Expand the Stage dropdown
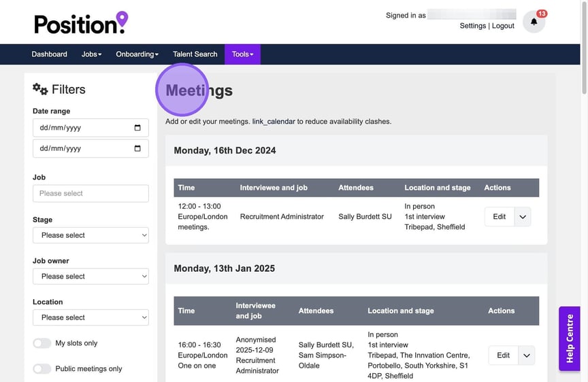 [91, 235]
